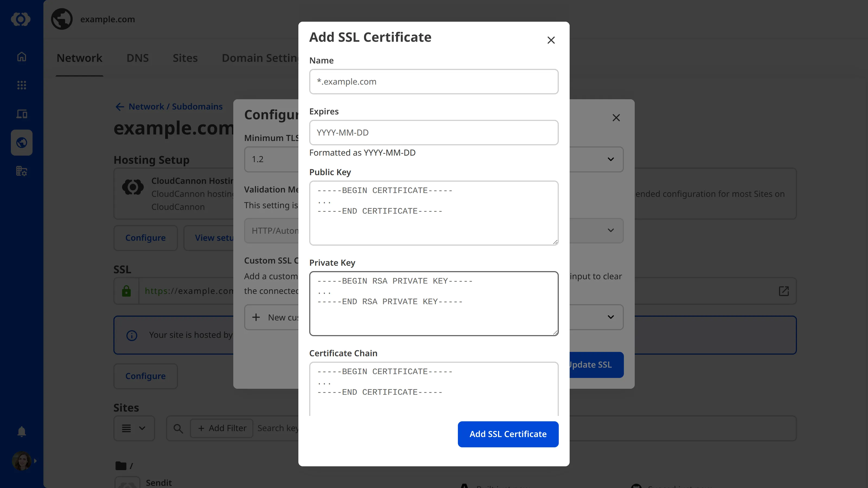Click the Add SSL Certificate button
The width and height of the screenshot is (868, 488).
click(508, 434)
